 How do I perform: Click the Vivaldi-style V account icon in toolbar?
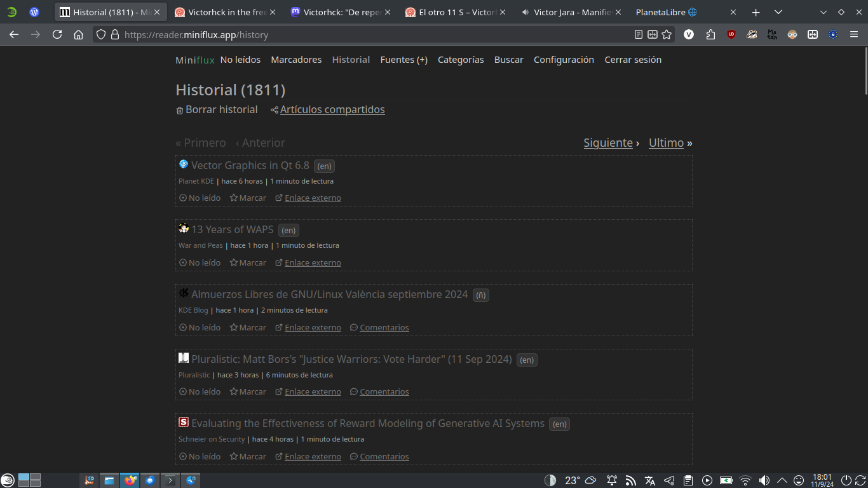coord(689,35)
